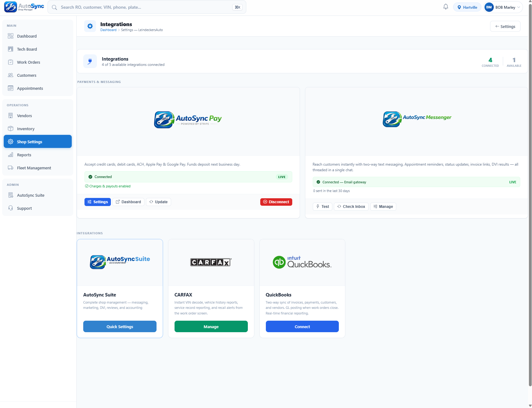The width and height of the screenshot is (532, 408).
Task: Click the Integrations page gear icon
Action: point(90,26)
